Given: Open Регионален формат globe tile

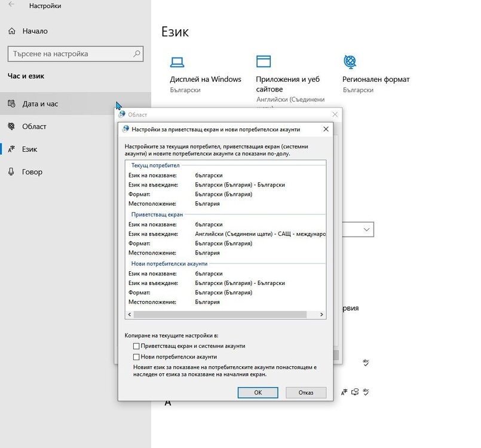Looking at the screenshot, I should [350, 62].
